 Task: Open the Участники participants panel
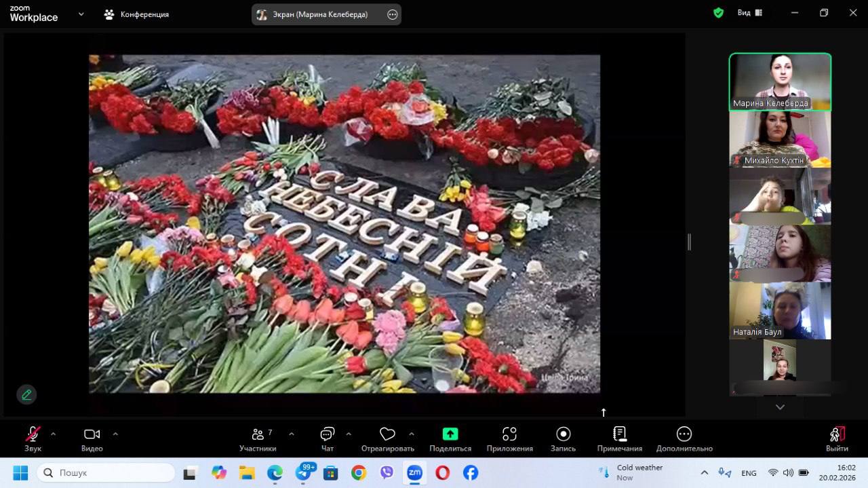258,434
